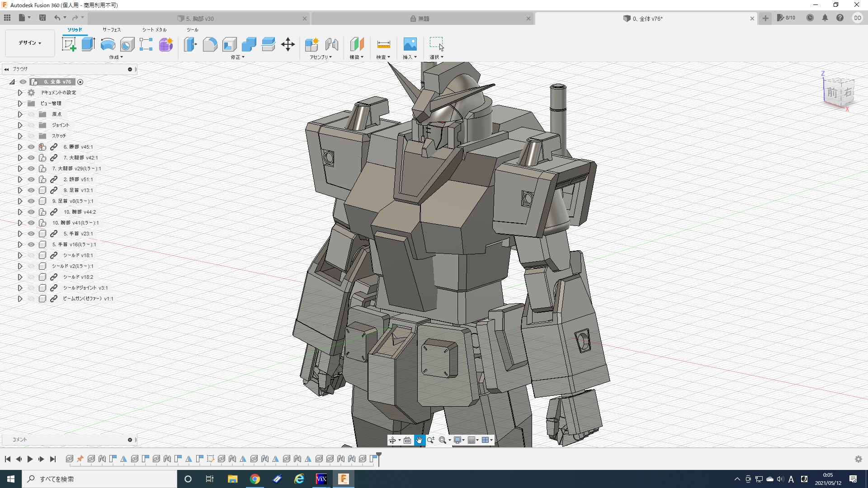868x488 pixels.
Task: Click the Extrude tool icon
Action: click(x=88, y=44)
